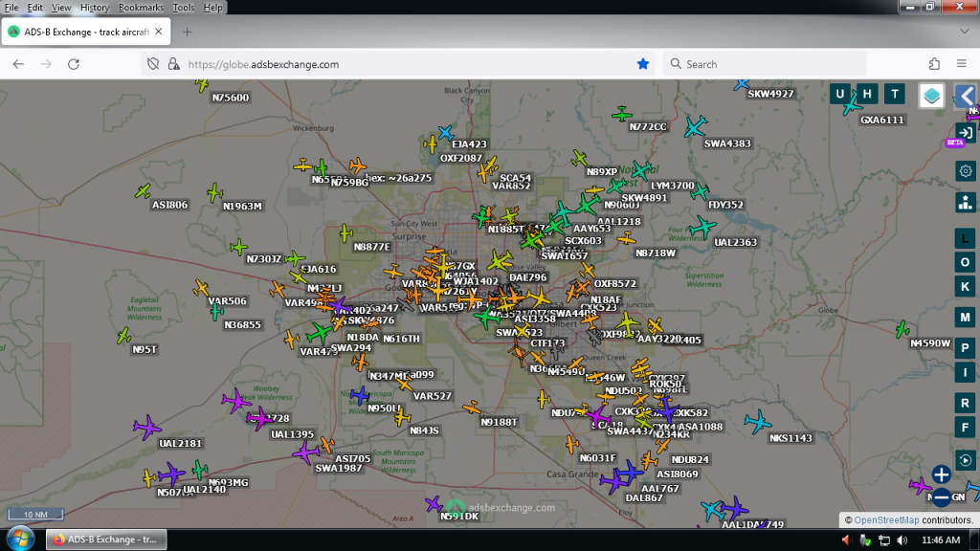Click the SKW4927 aircraft label
The height and width of the screenshot is (551, 980).
click(770, 94)
